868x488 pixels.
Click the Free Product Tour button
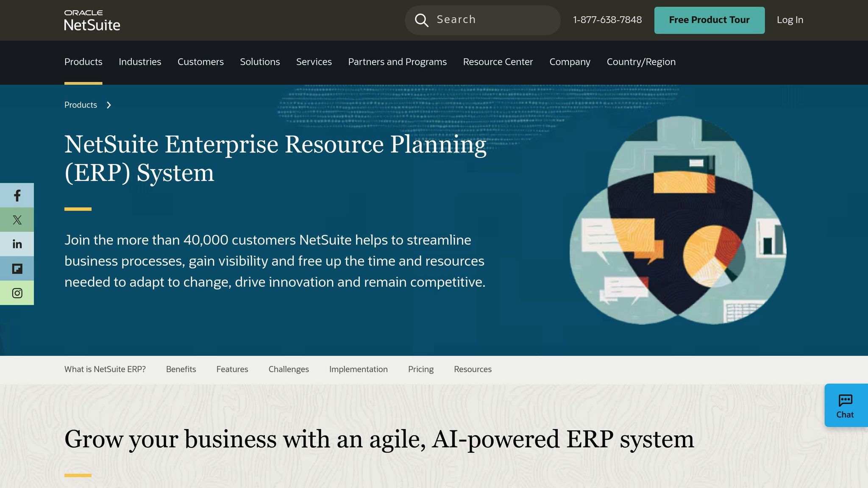pyautogui.click(x=709, y=20)
